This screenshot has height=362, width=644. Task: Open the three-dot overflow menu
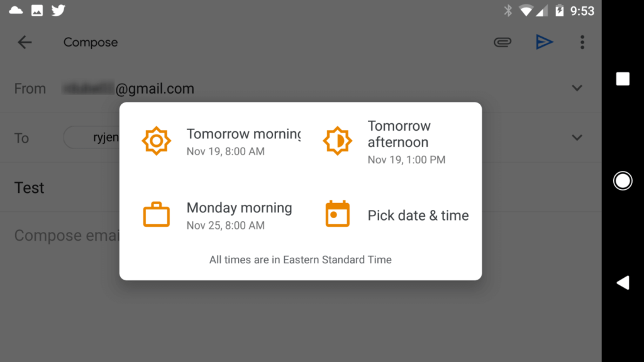[582, 42]
